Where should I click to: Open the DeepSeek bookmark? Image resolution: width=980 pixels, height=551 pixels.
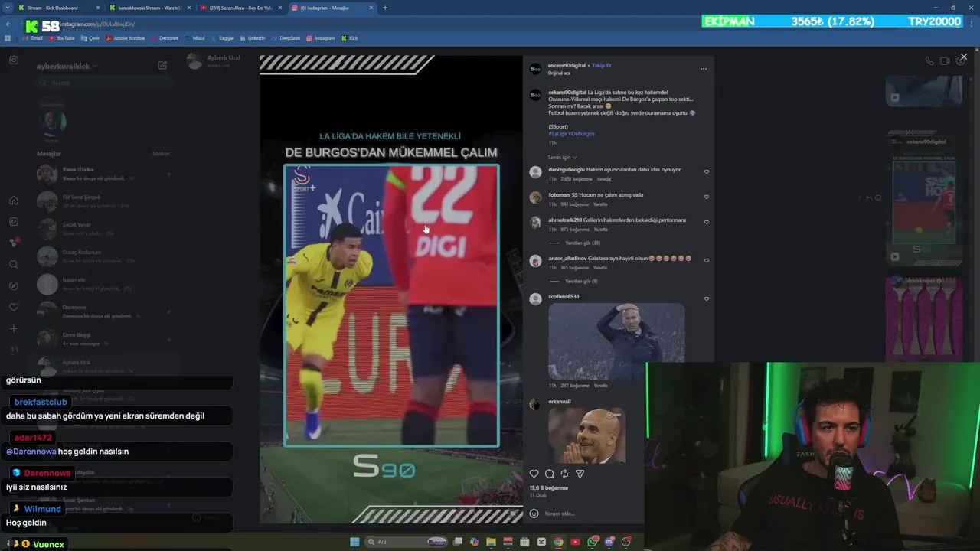(x=286, y=37)
